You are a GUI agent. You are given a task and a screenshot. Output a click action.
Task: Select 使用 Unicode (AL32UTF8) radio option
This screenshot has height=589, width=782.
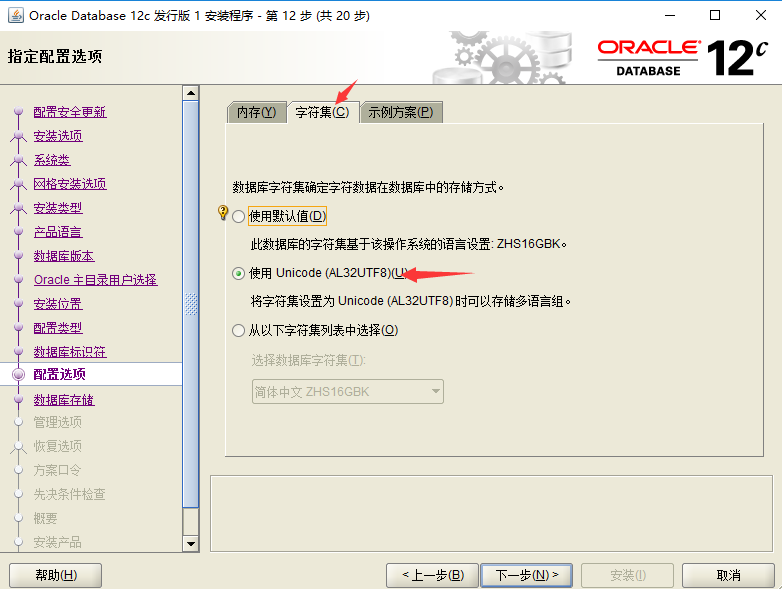[x=238, y=273]
